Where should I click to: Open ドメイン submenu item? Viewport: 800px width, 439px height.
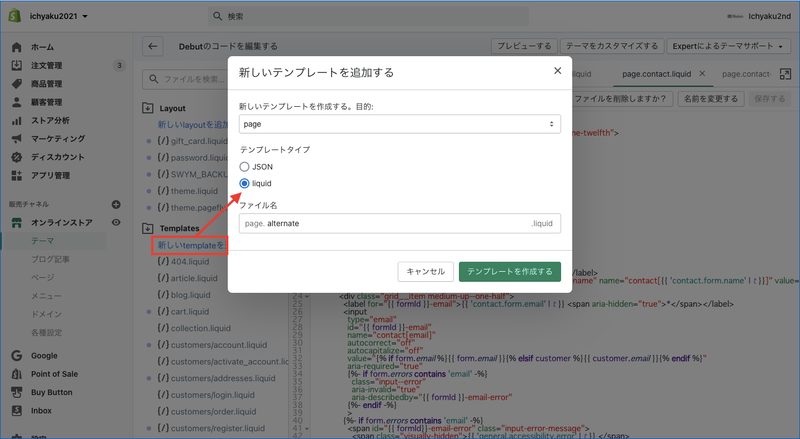pyautogui.click(x=46, y=314)
